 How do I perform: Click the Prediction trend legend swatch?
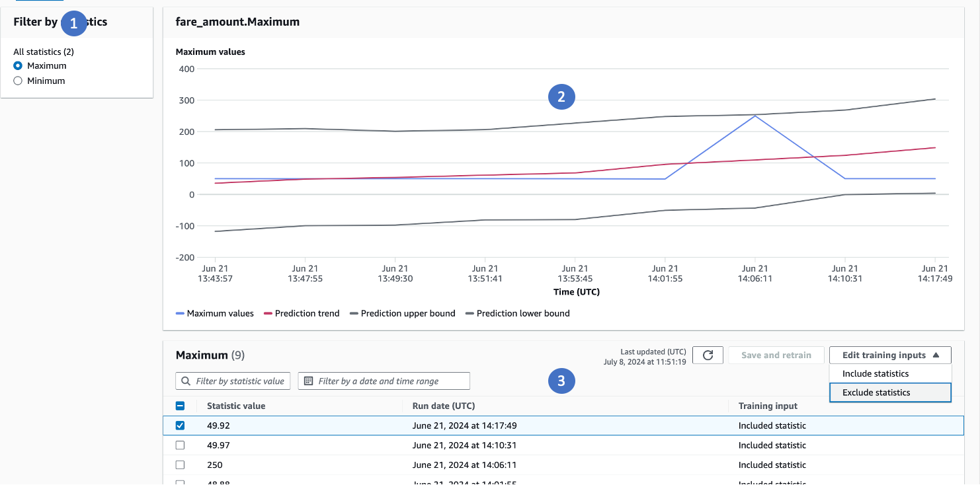[x=268, y=314]
